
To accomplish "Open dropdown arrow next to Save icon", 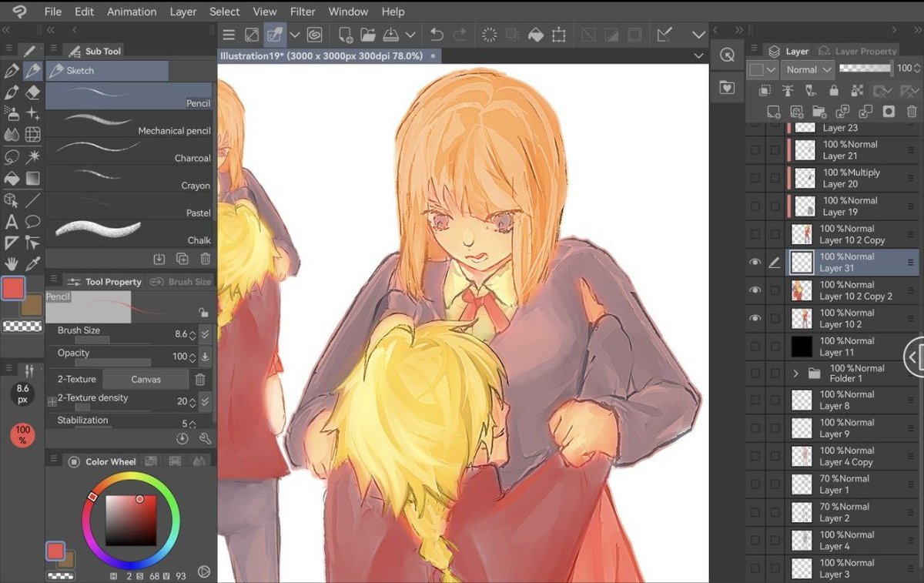I will (410, 35).
